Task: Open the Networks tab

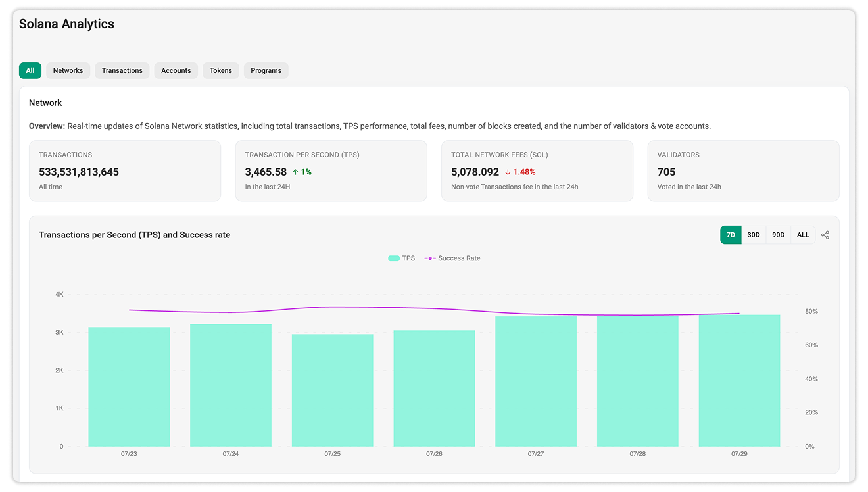Action: pos(68,70)
